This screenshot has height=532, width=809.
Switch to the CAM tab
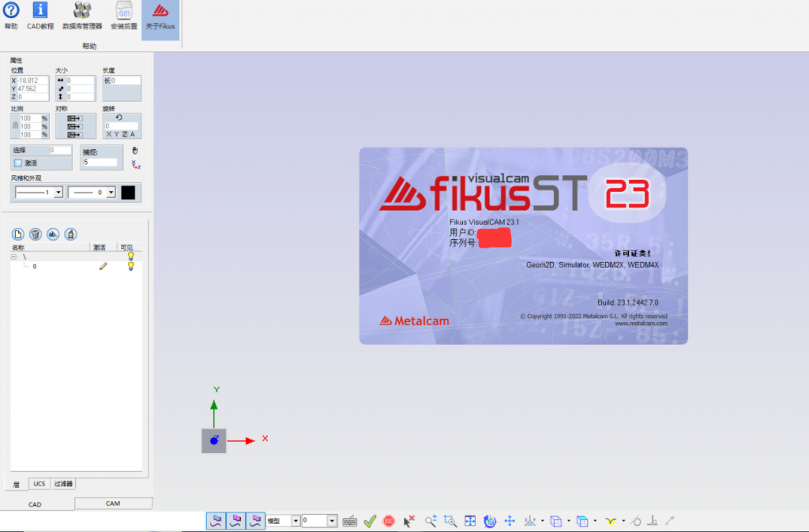113,503
